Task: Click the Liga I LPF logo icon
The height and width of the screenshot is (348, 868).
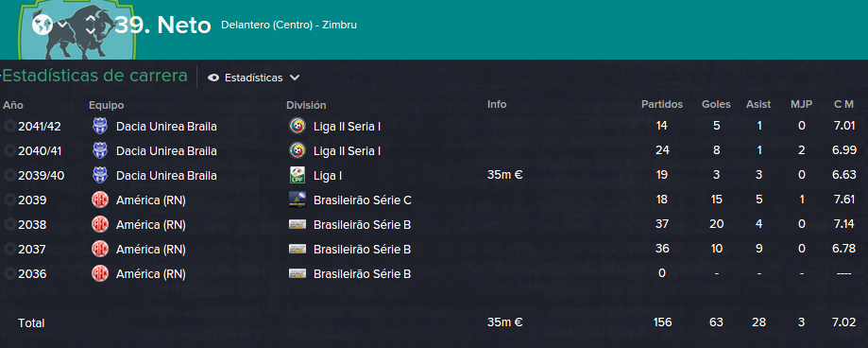Action: tap(298, 175)
